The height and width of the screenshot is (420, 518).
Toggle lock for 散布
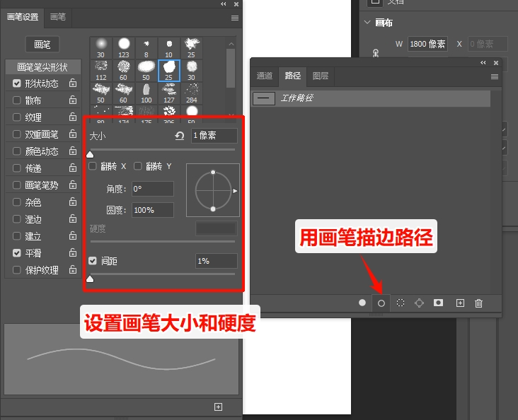click(73, 100)
